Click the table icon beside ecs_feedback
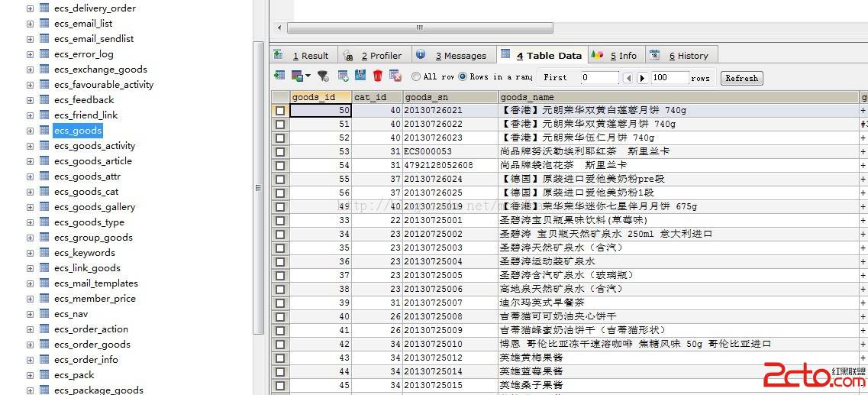 (44, 100)
